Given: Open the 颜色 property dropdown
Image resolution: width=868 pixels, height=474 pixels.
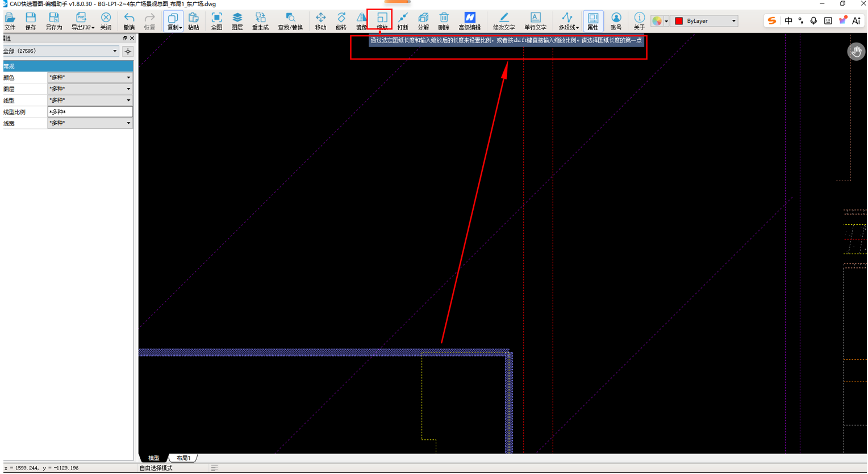Looking at the screenshot, I should 90,77.
